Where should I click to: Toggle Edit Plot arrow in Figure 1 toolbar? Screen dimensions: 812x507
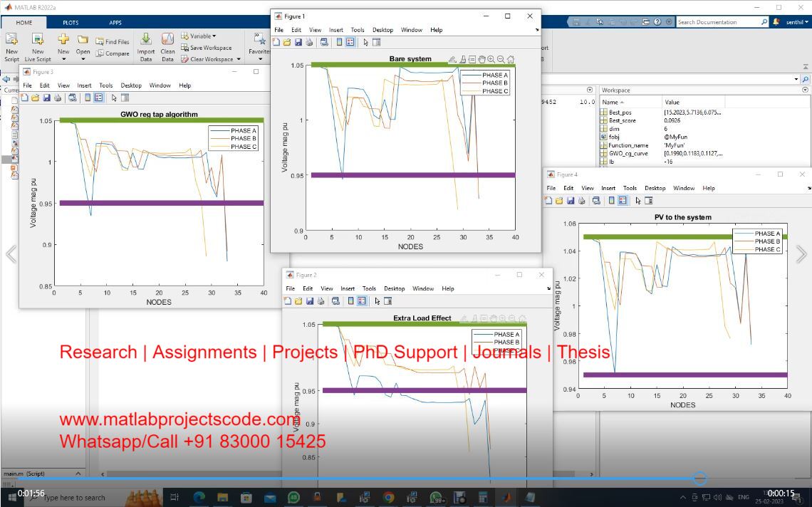click(365, 43)
